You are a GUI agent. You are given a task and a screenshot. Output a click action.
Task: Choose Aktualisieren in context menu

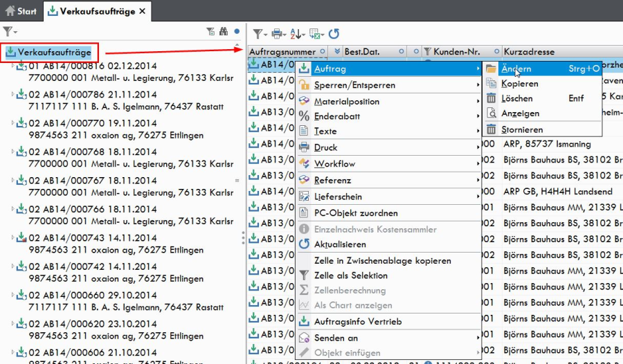(x=389, y=244)
